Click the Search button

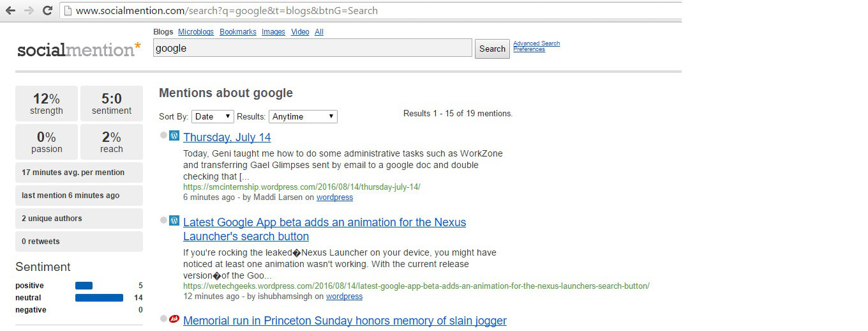[492, 49]
